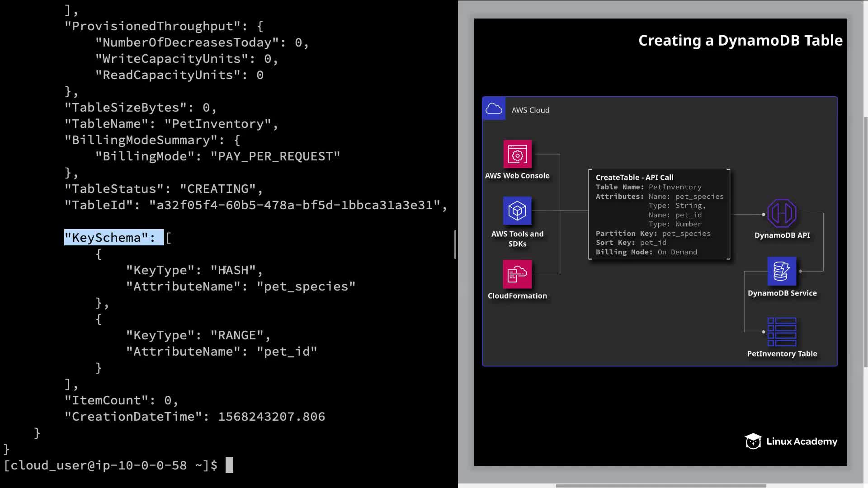
Task: Click the CloudFormation icon
Action: (517, 274)
